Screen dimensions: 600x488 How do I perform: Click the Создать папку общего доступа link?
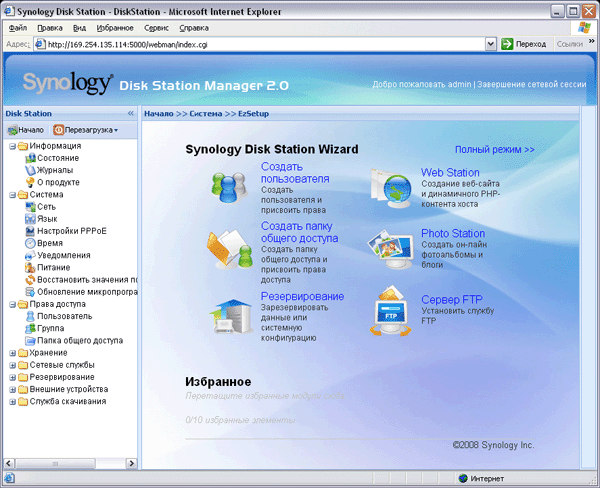point(300,232)
